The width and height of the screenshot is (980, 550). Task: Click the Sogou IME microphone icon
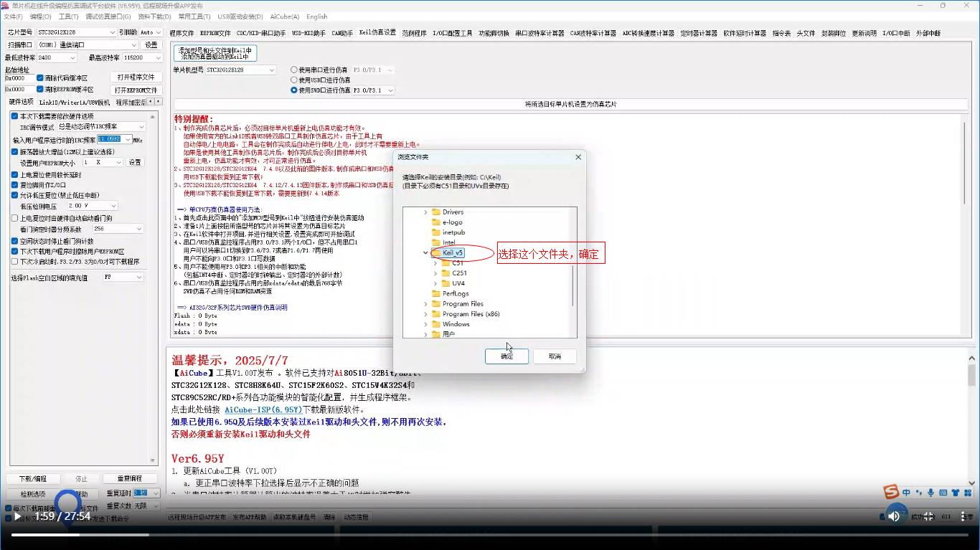(x=931, y=493)
